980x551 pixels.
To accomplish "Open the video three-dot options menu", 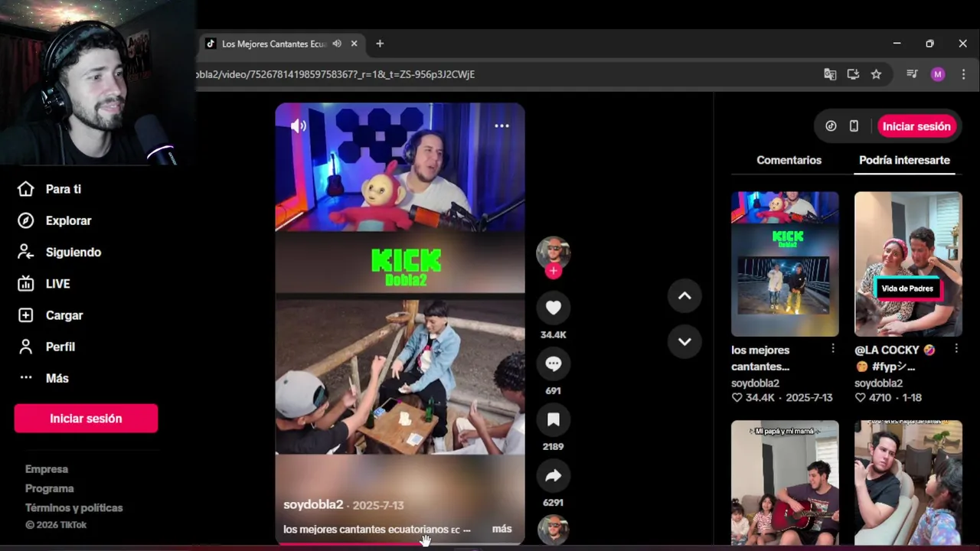I will click(501, 126).
